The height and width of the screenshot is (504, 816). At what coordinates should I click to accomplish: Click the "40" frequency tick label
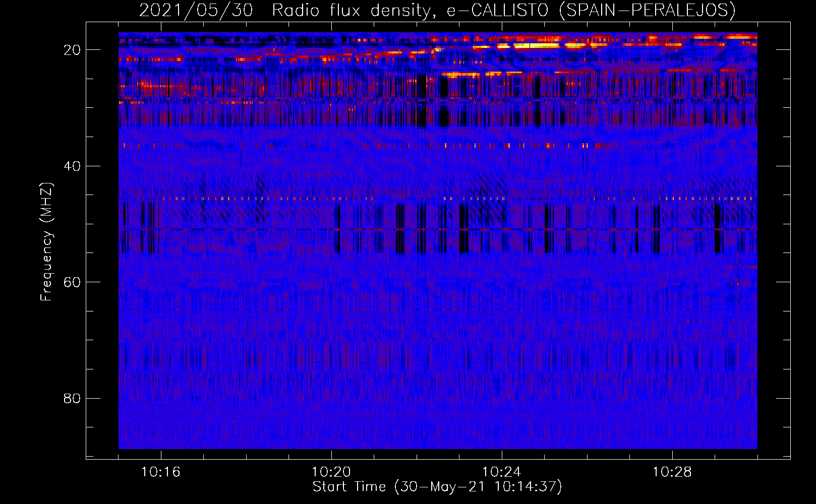(x=72, y=166)
